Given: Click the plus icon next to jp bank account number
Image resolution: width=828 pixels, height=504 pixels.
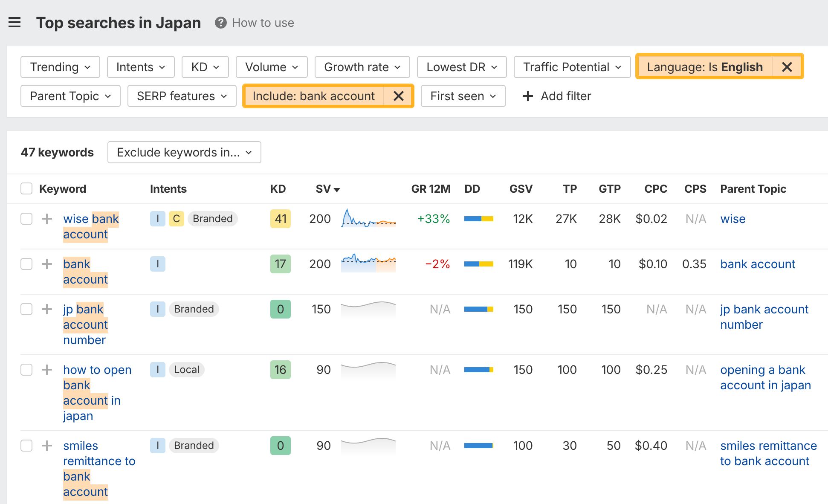Looking at the screenshot, I should (x=47, y=309).
